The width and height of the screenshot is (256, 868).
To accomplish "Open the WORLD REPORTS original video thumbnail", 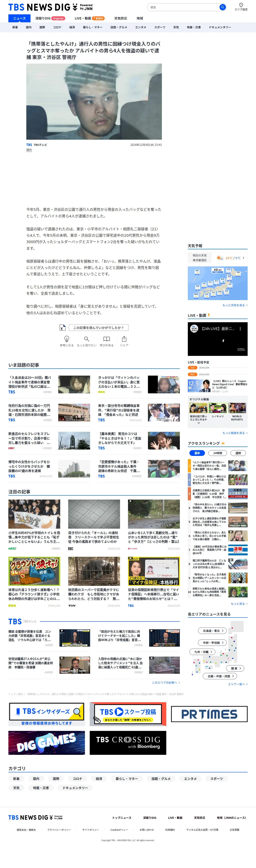I will 237,408.
